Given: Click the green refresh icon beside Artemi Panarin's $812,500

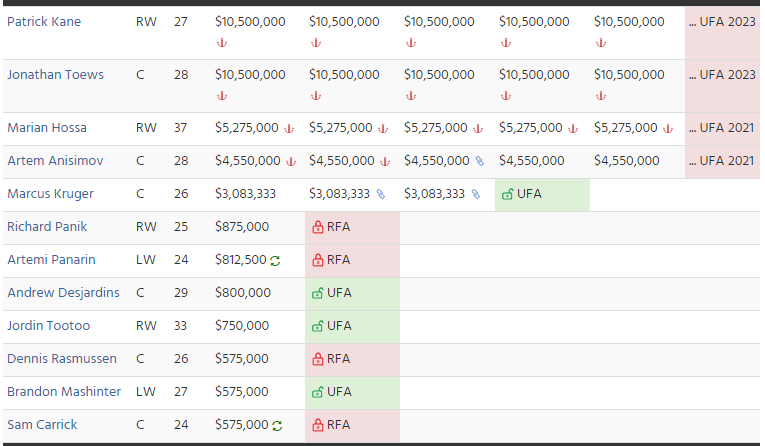Looking at the screenshot, I should pos(275,260).
